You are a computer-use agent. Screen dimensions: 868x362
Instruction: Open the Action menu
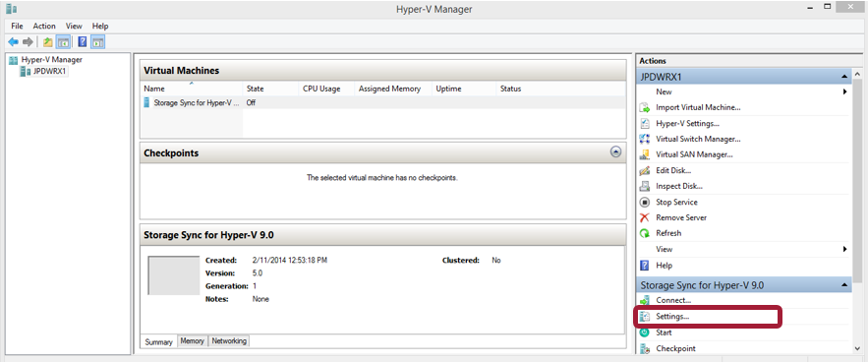(x=44, y=26)
